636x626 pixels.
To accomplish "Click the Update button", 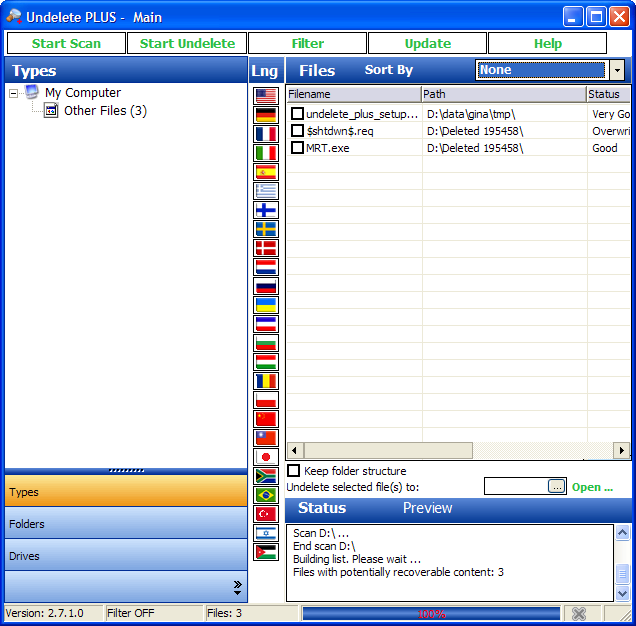I will click(428, 43).
